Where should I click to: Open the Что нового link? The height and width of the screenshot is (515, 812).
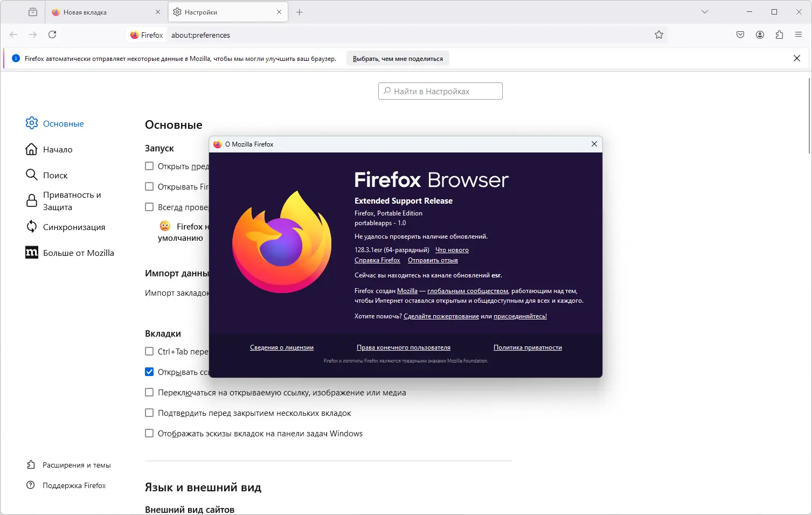452,249
